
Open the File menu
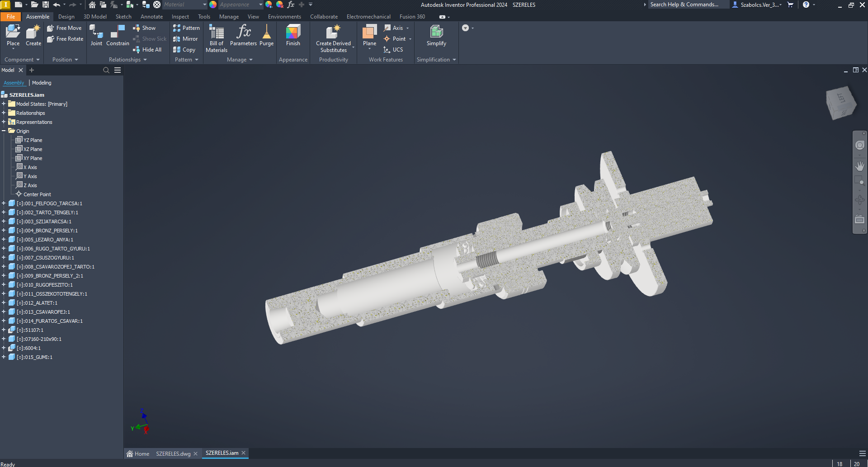tap(11, 17)
